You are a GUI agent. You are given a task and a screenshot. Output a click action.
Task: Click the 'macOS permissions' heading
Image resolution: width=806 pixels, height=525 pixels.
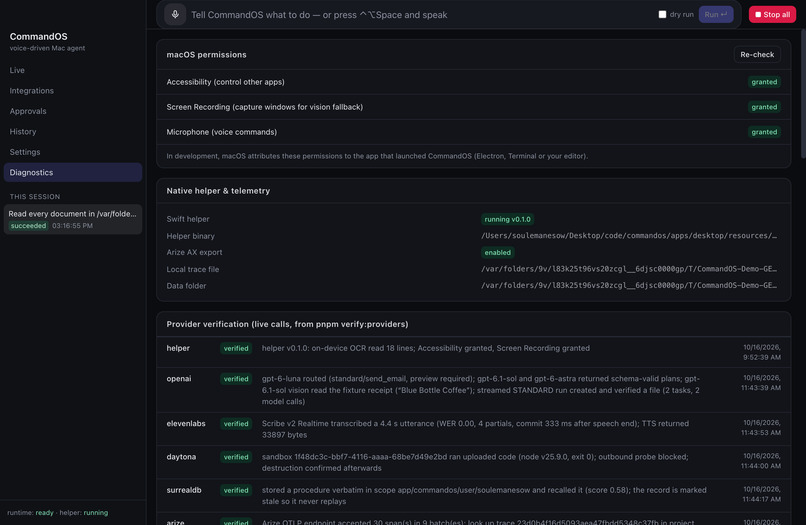206,55
